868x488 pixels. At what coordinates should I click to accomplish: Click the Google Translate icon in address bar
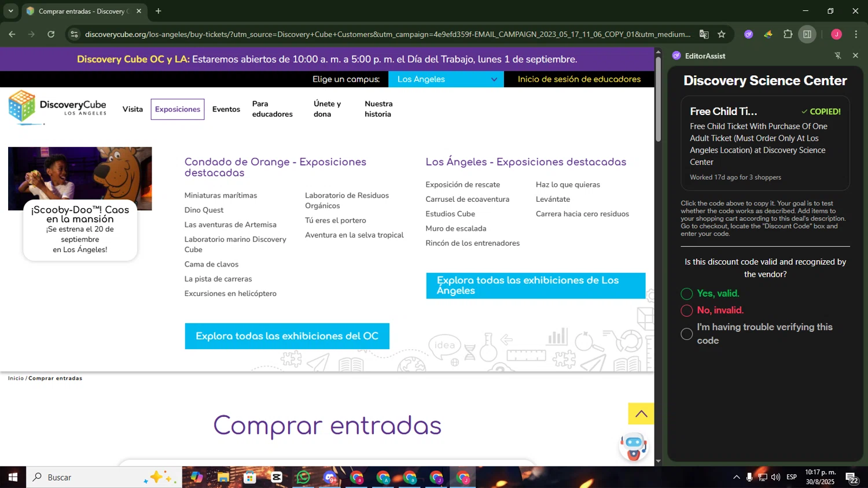704,34
